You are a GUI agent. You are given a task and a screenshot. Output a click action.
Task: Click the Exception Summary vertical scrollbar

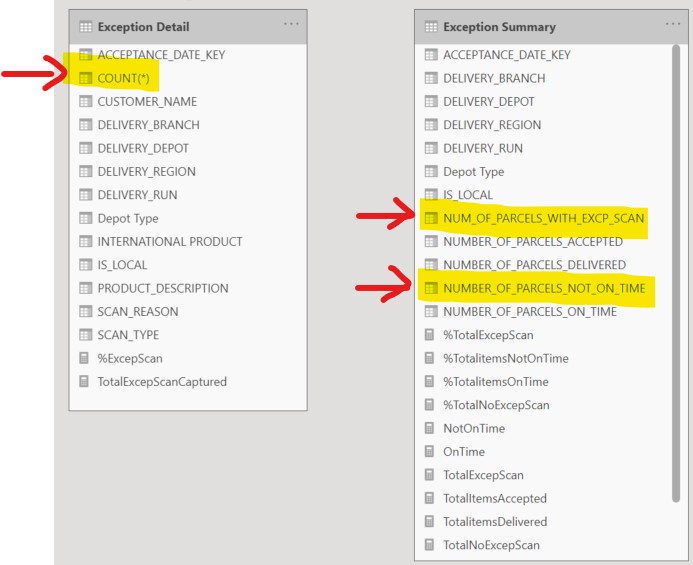point(676,273)
